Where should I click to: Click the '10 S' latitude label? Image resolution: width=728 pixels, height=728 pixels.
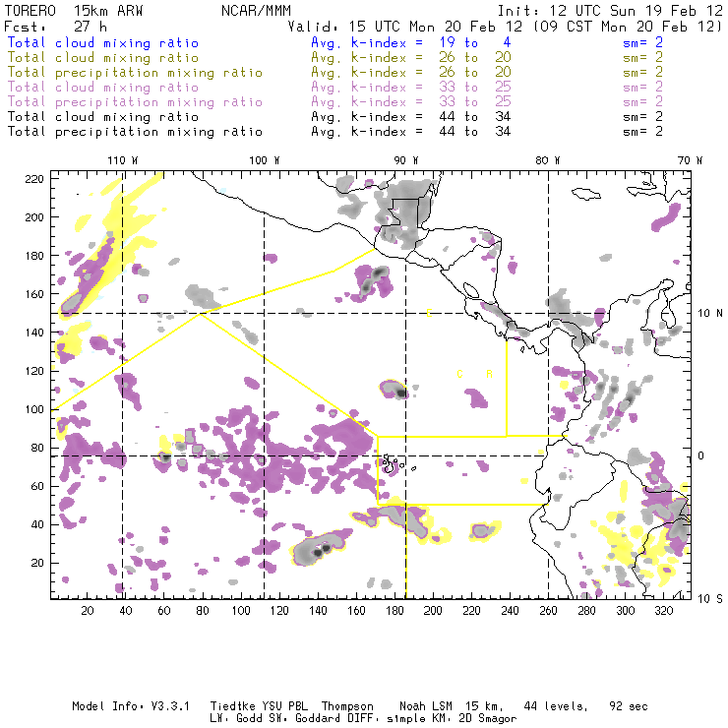[710, 599]
